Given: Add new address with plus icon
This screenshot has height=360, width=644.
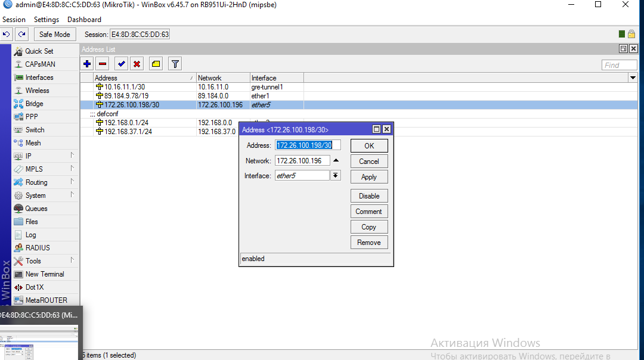Looking at the screenshot, I should point(87,64).
